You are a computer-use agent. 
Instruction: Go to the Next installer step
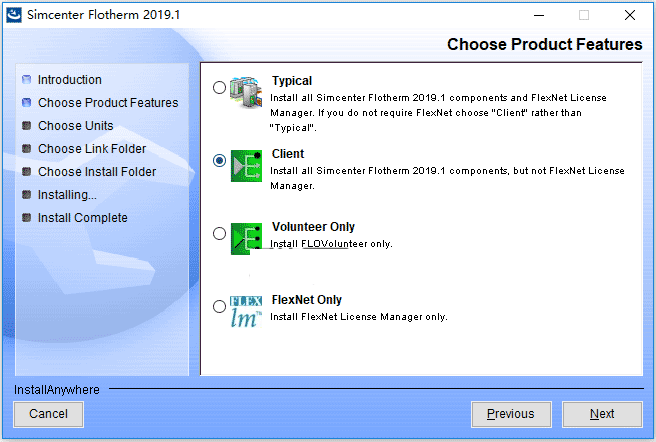(x=602, y=414)
